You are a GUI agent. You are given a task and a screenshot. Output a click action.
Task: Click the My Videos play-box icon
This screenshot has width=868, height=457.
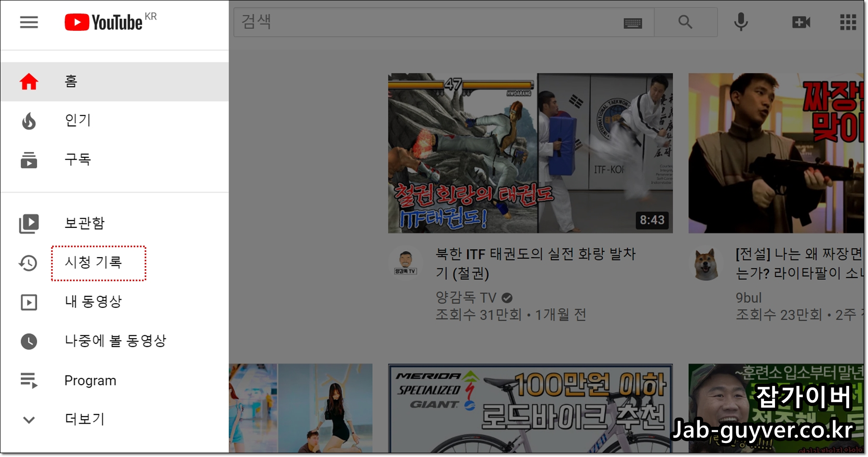[x=29, y=303]
